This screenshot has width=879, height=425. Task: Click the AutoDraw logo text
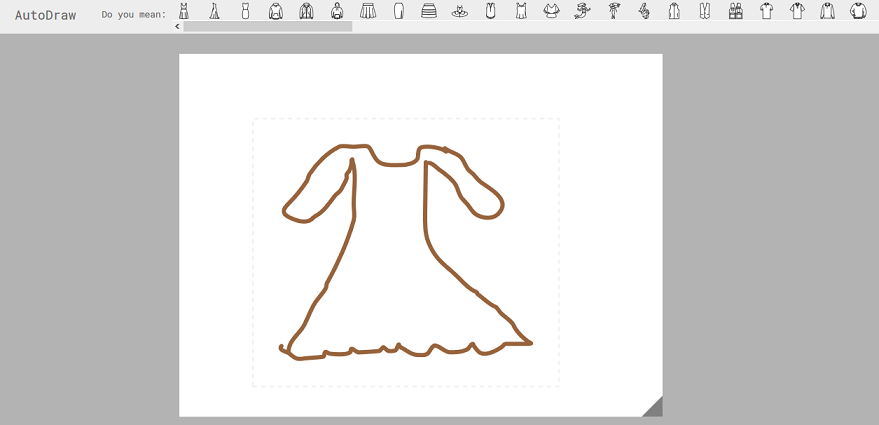tap(45, 15)
